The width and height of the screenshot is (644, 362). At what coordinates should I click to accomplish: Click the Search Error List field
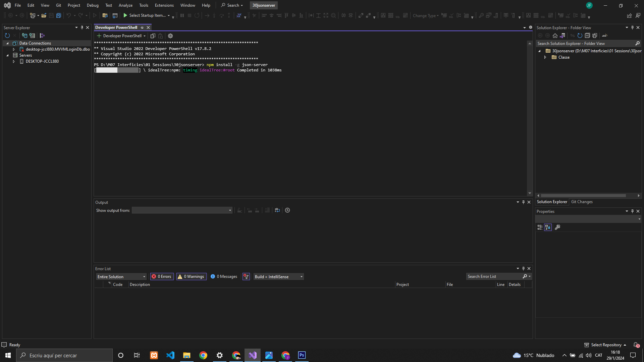(x=493, y=277)
